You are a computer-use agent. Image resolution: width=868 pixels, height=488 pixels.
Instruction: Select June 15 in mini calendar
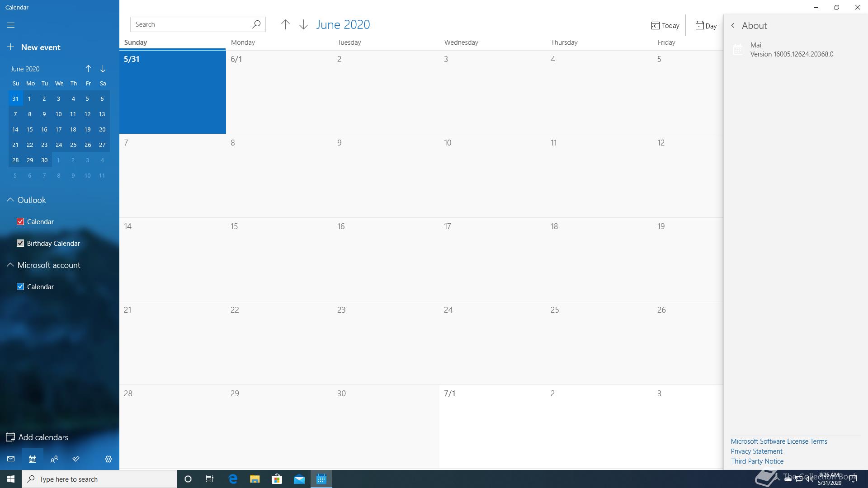30,129
